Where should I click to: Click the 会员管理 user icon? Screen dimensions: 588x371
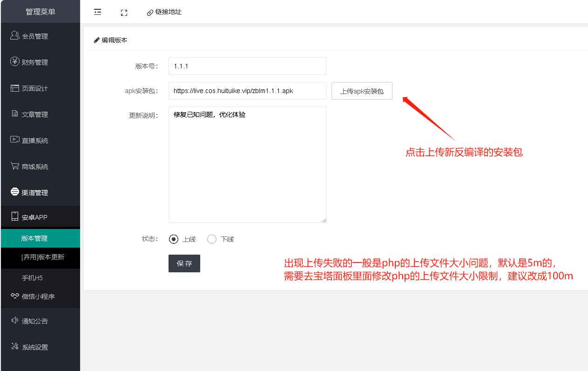14,35
